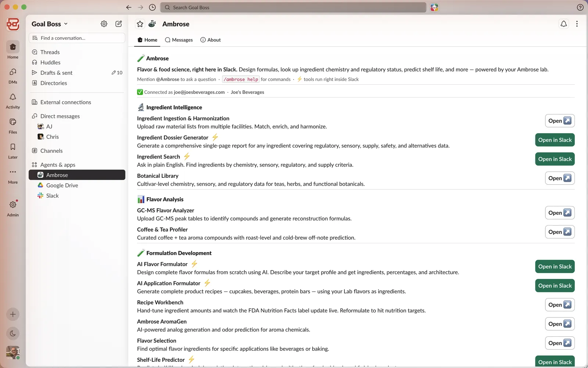The image size is (588, 368).
Task: Click the Shelf-Life Predictor title
Action: pos(161,360)
